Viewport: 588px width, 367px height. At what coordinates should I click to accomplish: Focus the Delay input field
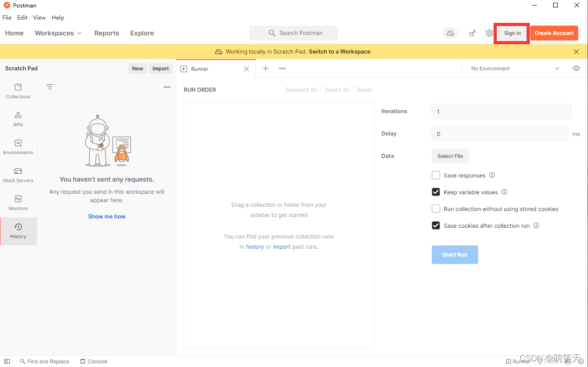tap(500, 134)
